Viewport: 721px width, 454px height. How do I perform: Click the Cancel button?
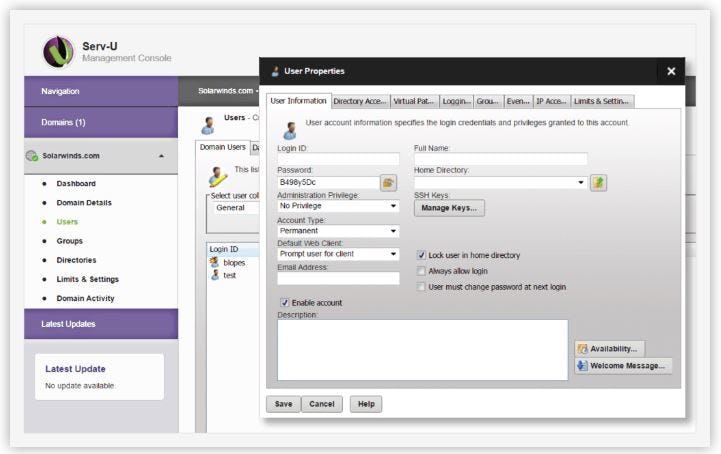(x=322, y=404)
